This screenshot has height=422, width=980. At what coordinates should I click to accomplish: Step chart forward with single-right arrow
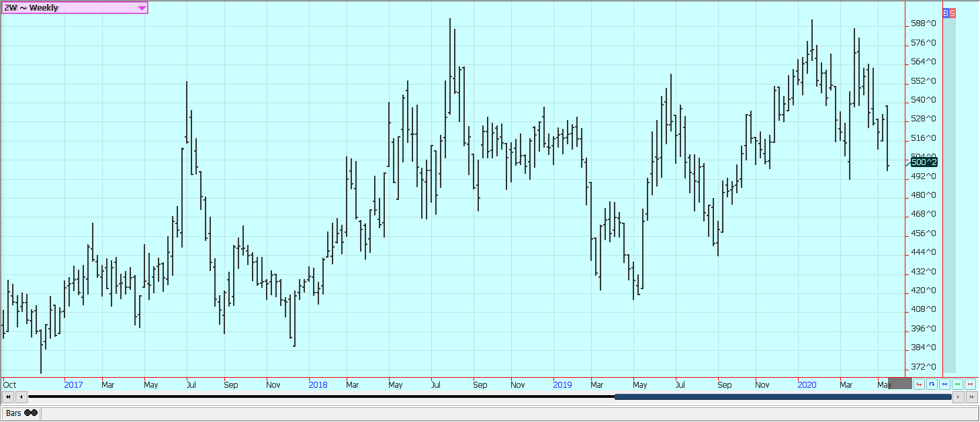(959, 397)
